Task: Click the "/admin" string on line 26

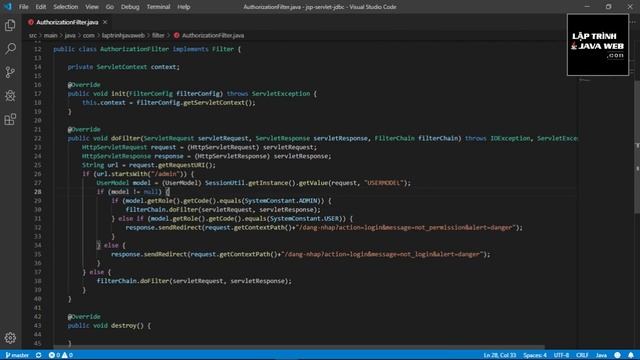Action: 165,174
